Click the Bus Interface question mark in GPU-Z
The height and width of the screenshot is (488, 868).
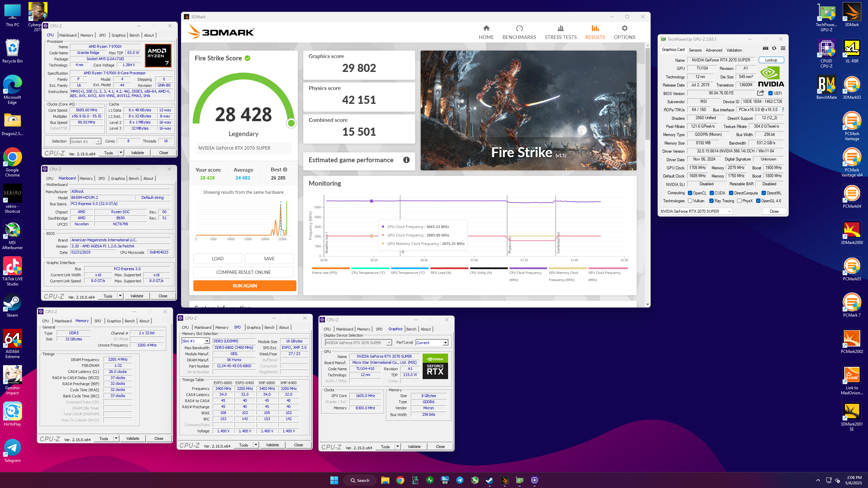[783, 110]
